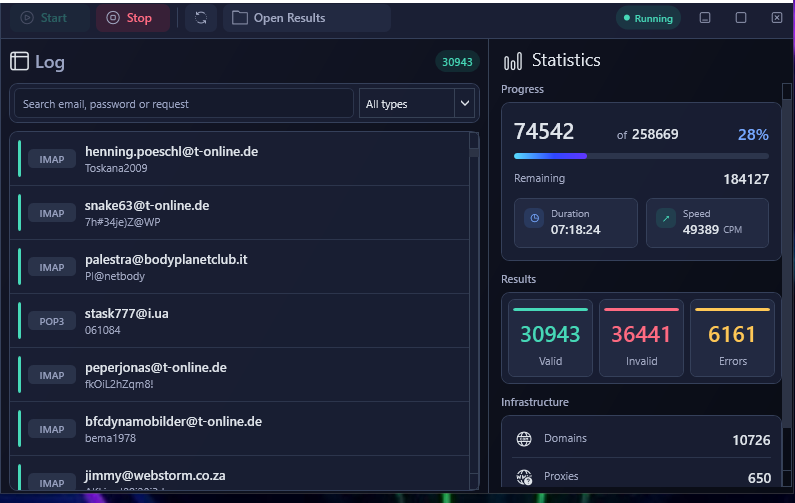Click the Remaining value 184127
Image resolution: width=795 pixels, height=503 pixels.
coord(746,179)
